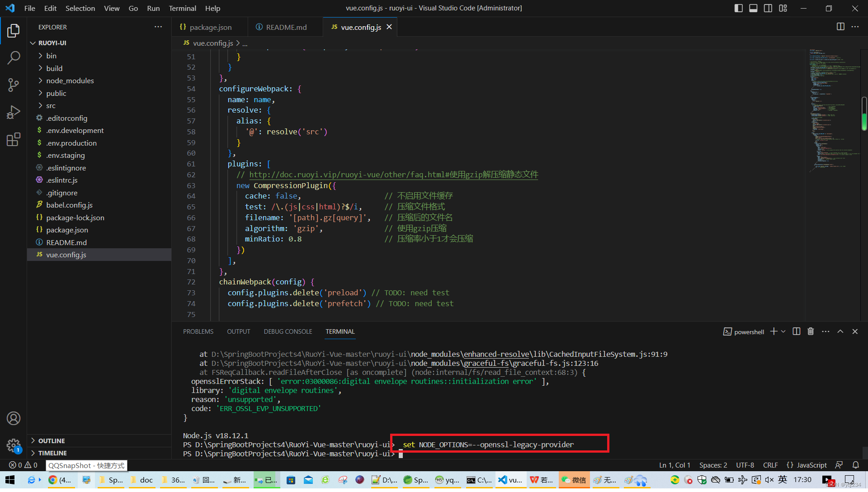
Task: Switch to the OUTPUT panel tab
Action: pos(238,331)
